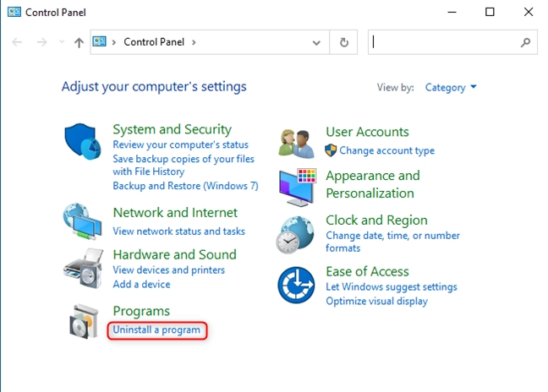Close the Control Panel window
The width and height of the screenshot is (548, 392).
[528, 12]
